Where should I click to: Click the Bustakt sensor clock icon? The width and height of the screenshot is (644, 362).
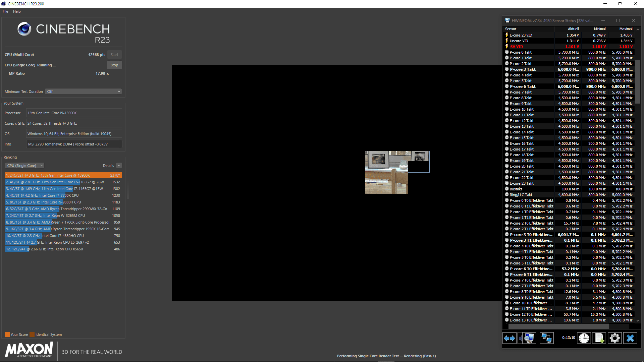tap(507, 189)
